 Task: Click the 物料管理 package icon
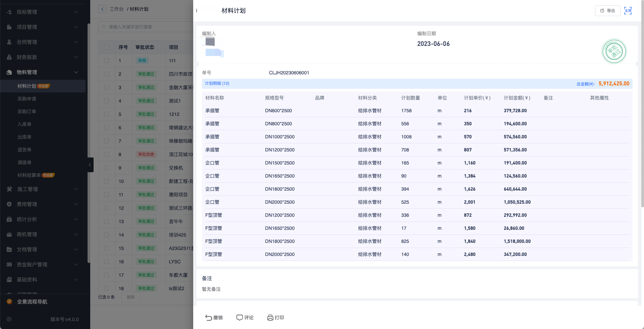point(9,72)
